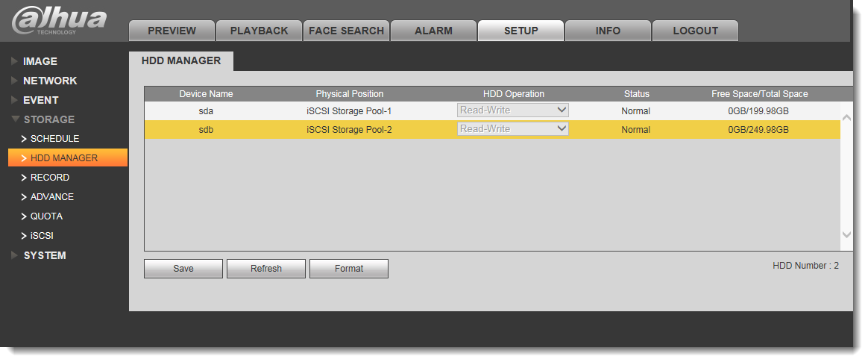
Task: Expand the EVENT menu section
Action: coord(40,100)
